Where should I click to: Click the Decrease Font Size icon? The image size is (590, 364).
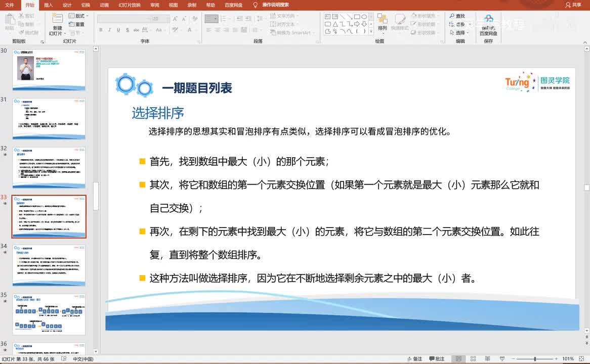coord(184,18)
